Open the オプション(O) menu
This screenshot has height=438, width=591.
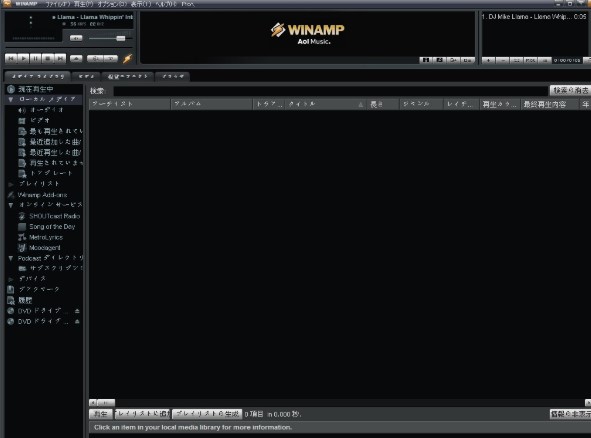point(112,4)
